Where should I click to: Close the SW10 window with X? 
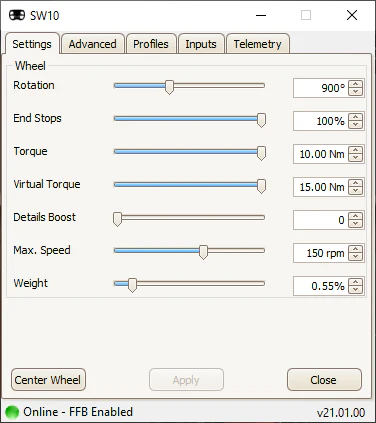pos(352,15)
